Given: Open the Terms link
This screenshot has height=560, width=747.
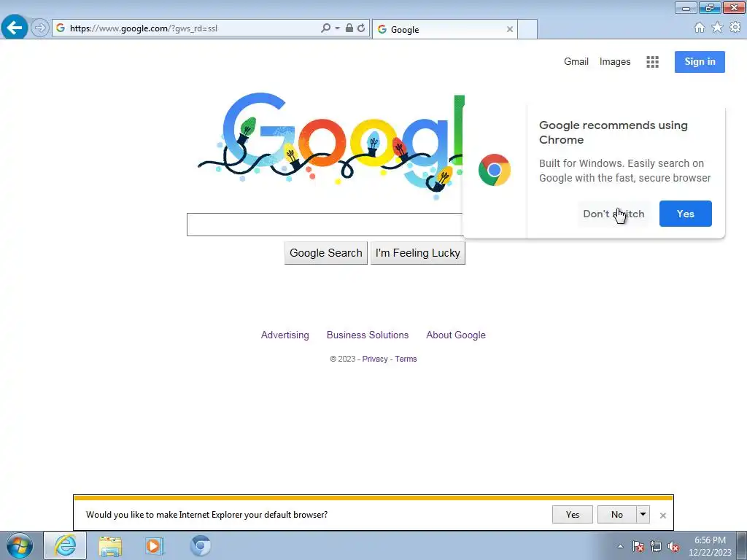Looking at the screenshot, I should (x=406, y=359).
